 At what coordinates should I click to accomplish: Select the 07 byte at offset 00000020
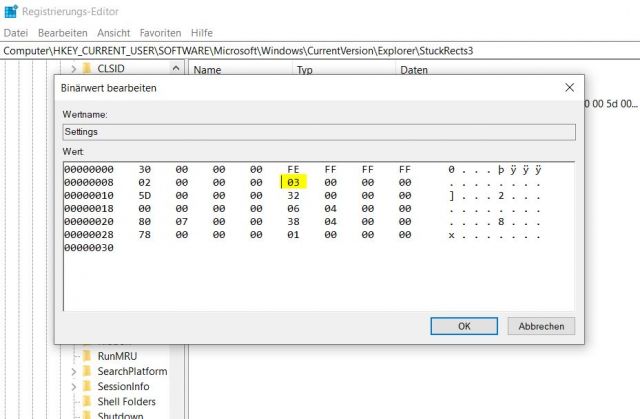point(182,222)
